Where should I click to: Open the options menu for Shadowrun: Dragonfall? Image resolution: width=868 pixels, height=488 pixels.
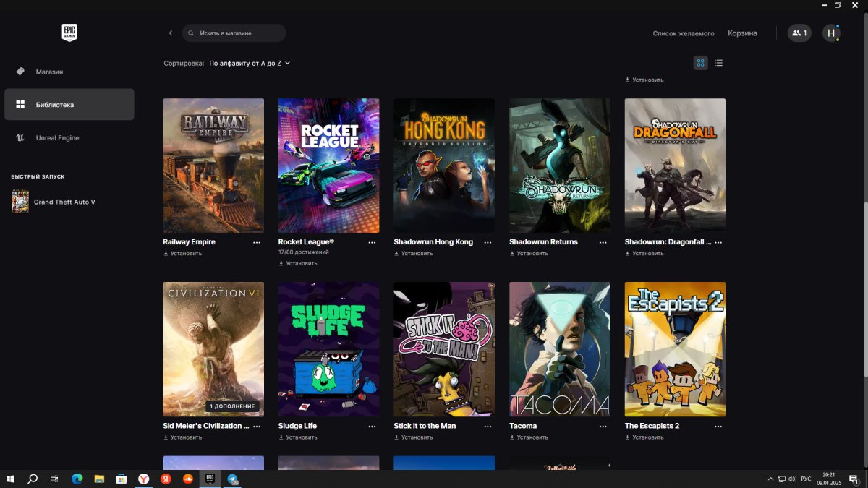(718, 243)
